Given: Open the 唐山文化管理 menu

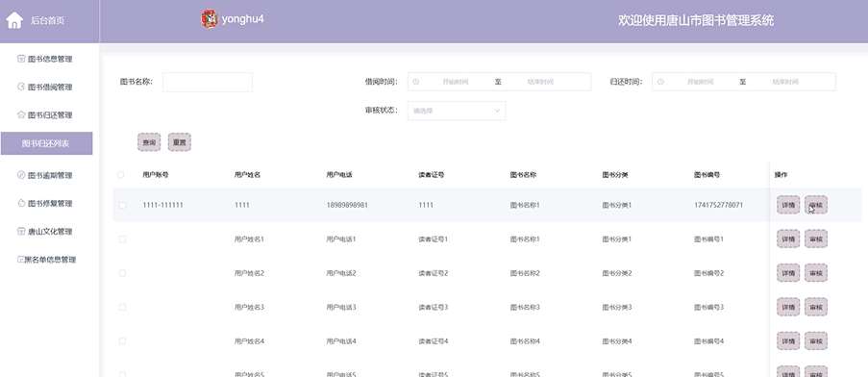Looking at the screenshot, I should click(x=50, y=232).
